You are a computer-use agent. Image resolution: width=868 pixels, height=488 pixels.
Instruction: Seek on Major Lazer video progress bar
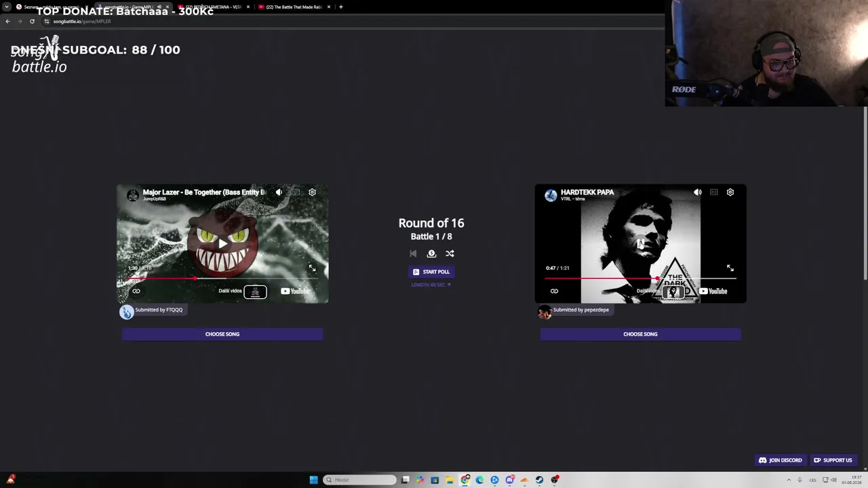click(x=222, y=278)
